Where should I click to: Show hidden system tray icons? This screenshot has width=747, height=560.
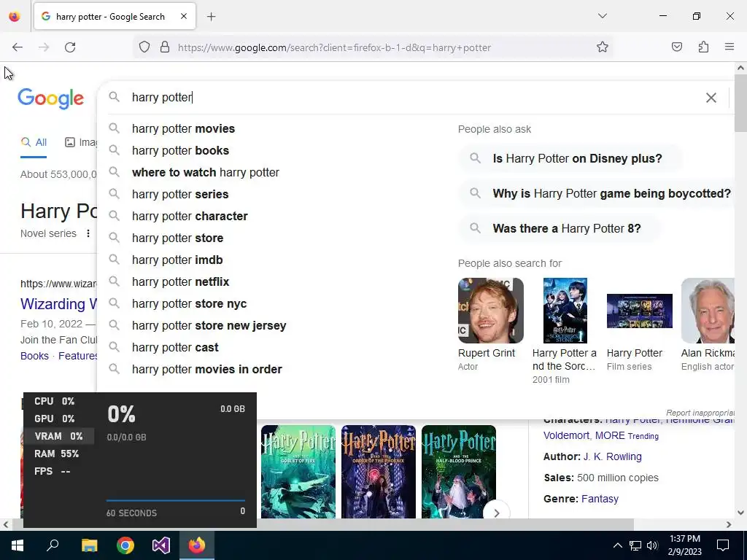coord(617,545)
